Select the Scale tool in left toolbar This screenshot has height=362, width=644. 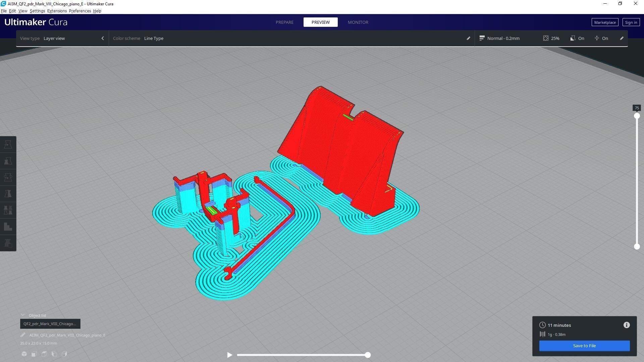[8, 161]
